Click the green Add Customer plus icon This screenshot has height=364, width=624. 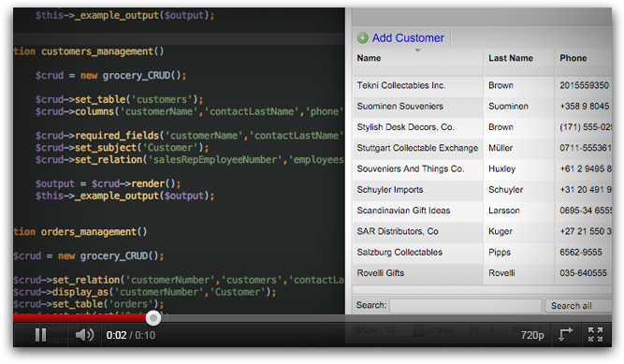363,38
